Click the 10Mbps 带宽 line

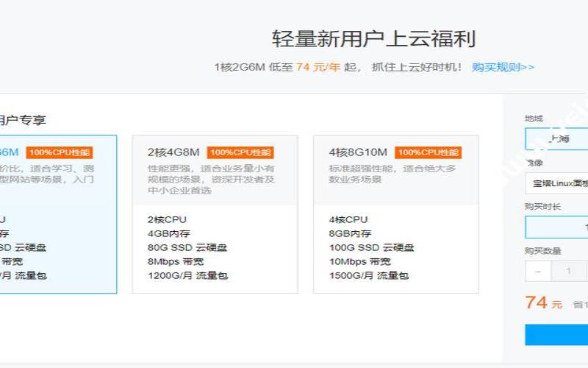(359, 261)
